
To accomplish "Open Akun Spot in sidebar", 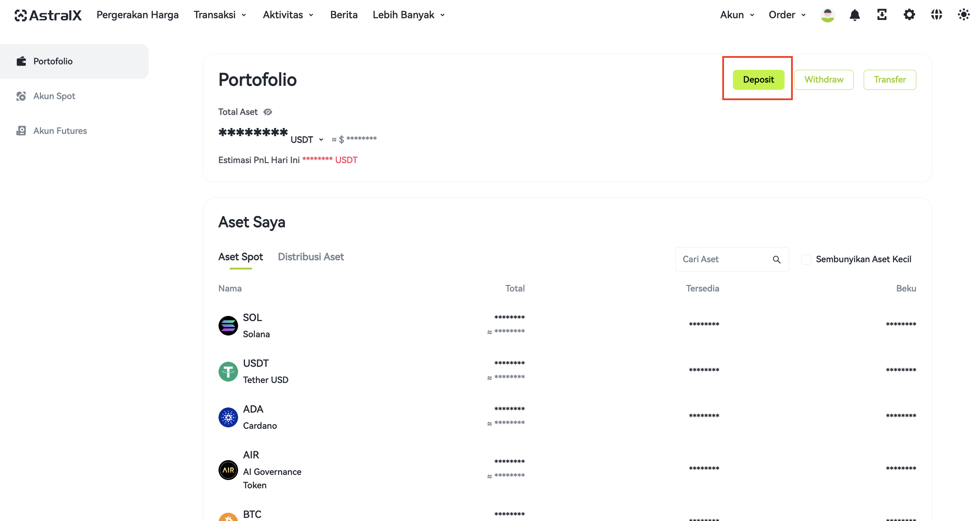I will coord(54,96).
